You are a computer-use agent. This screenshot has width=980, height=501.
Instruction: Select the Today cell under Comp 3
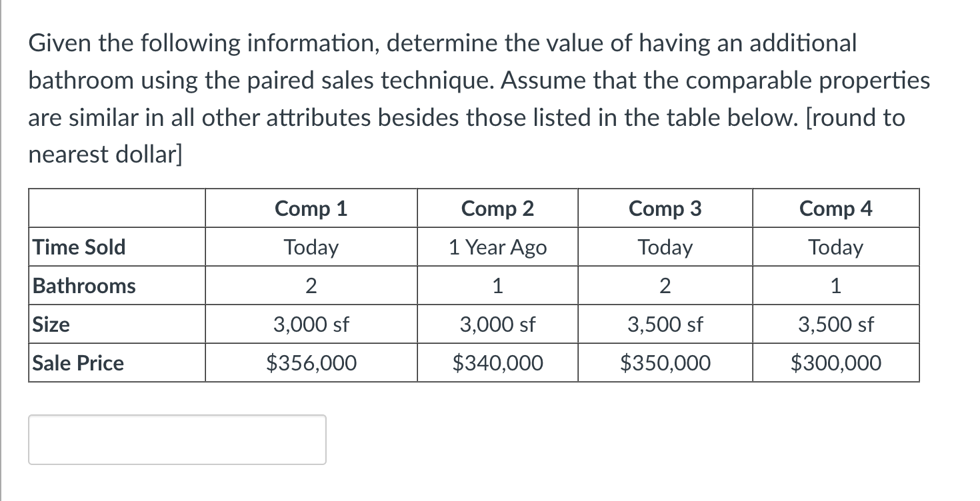(665, 247)
